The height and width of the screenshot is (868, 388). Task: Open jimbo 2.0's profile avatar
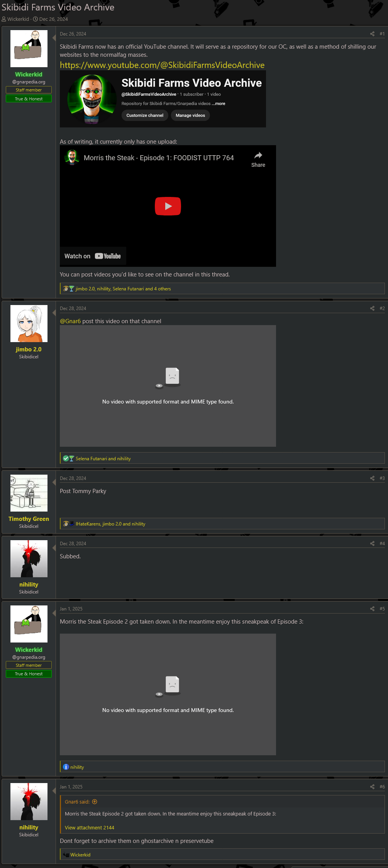click(29, 324)
